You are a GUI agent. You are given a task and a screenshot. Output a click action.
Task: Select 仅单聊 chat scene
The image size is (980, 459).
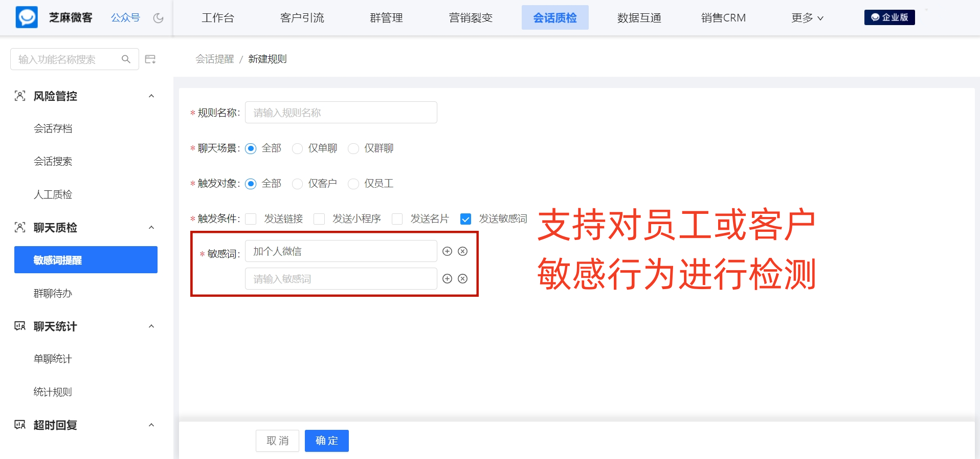click(297, 148)
